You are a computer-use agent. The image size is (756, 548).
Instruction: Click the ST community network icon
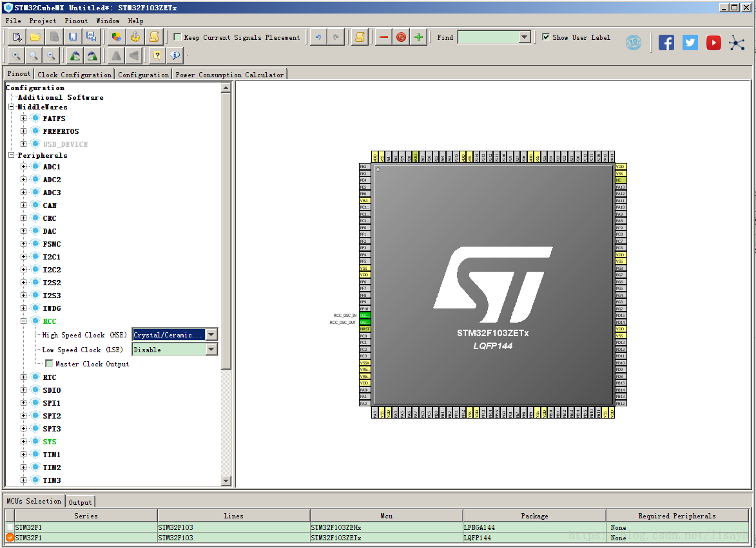click(x=737, y=43)
